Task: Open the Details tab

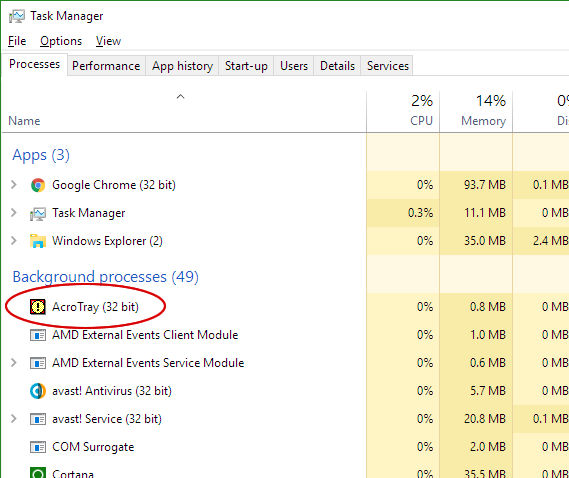Action: 337,66
